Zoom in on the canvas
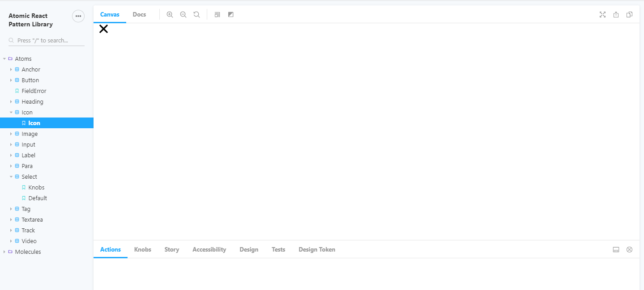 [170, 14]
